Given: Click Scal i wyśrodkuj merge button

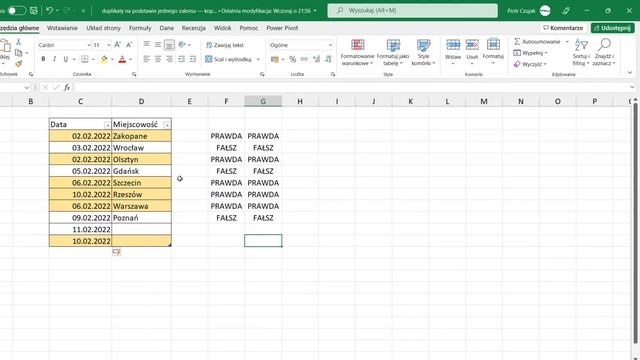Looking at the screenshot, I should 229,59.
